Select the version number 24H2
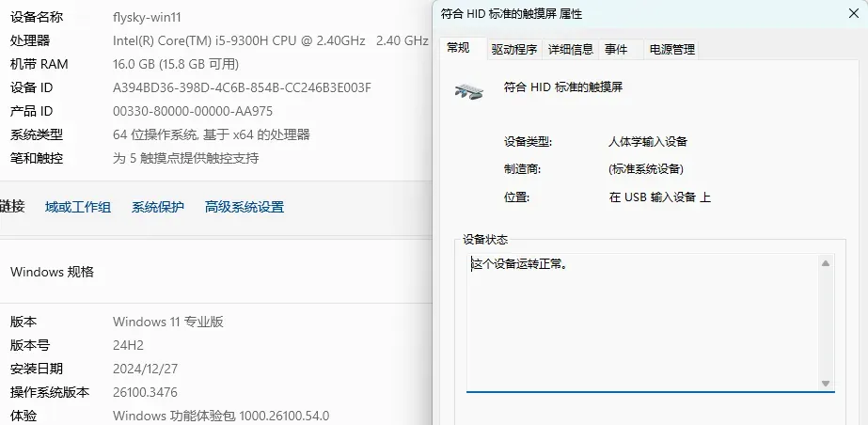Viewport: 868px width, 425px height. 128,345
